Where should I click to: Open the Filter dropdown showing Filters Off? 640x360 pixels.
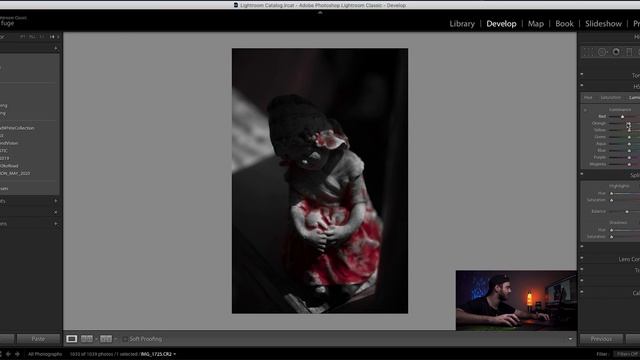[x=627, y=354]
